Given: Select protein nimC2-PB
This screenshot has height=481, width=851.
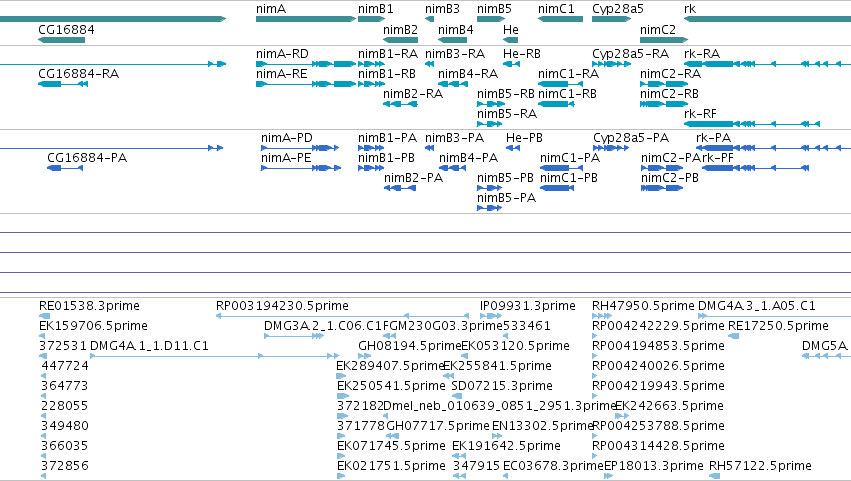Looking at the screenshot, I should pos(662,188).
